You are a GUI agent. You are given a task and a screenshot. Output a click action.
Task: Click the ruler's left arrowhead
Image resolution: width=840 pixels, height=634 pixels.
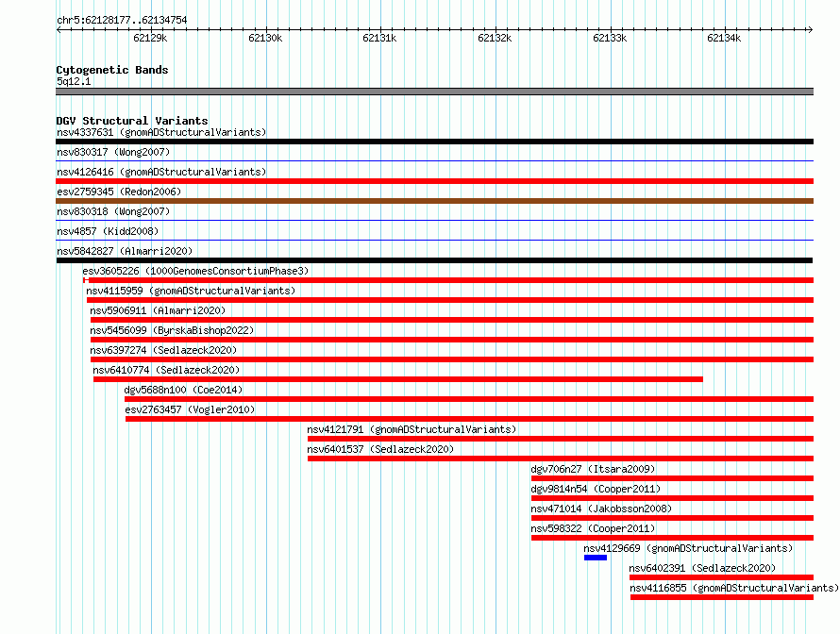[x=59, y=30]
